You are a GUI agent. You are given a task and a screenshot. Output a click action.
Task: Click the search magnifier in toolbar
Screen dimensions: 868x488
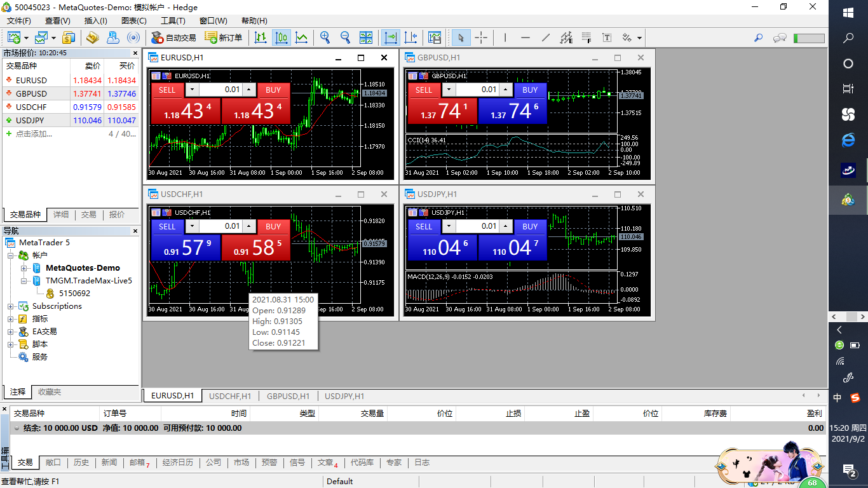pyautogui.click(x=758, y=37)
